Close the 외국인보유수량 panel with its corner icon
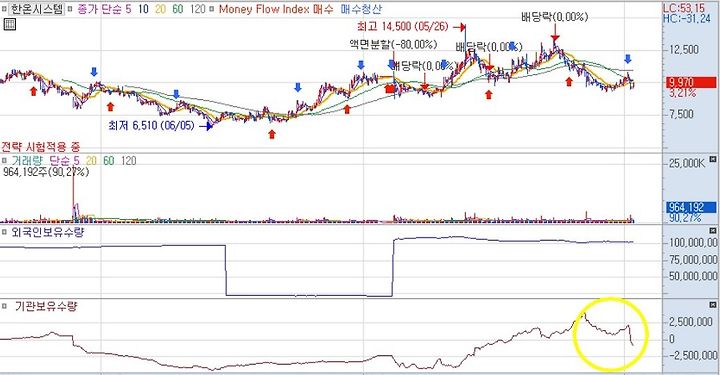720x375 pixels. point(713,232)
